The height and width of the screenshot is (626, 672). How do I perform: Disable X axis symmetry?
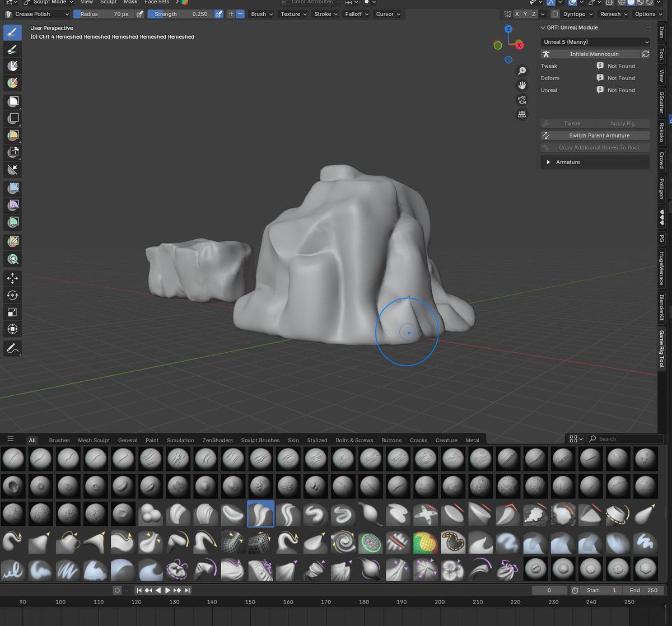pyautogui.click(x=517, y=14)
